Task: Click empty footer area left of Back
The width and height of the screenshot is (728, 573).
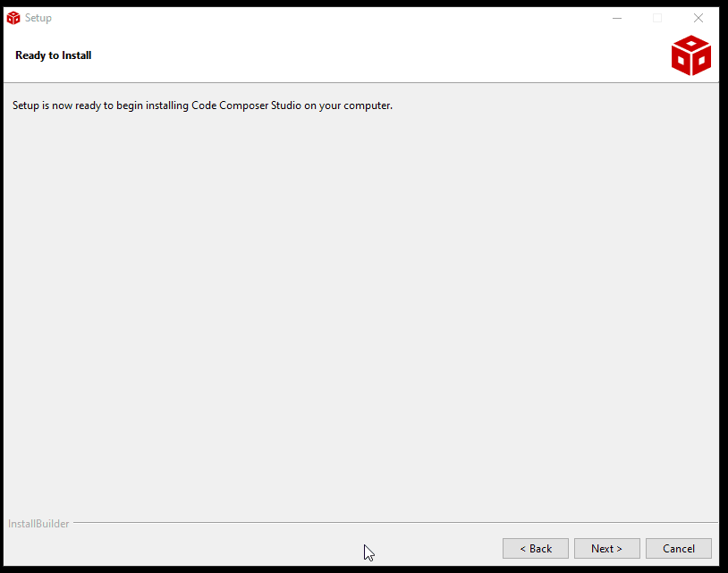Action: tap(224, 548)
